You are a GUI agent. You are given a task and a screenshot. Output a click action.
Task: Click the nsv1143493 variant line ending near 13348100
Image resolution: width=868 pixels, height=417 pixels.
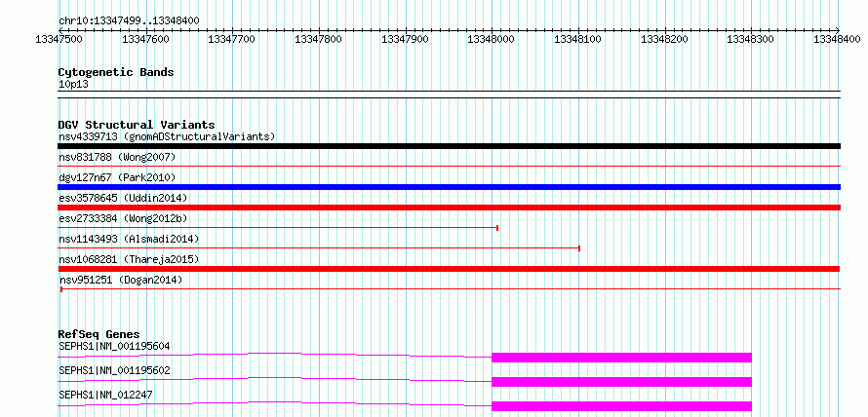[319, 247]
